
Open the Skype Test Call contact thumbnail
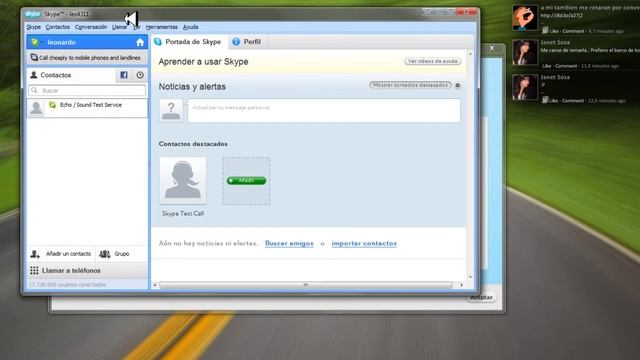[x=183, y=180]
